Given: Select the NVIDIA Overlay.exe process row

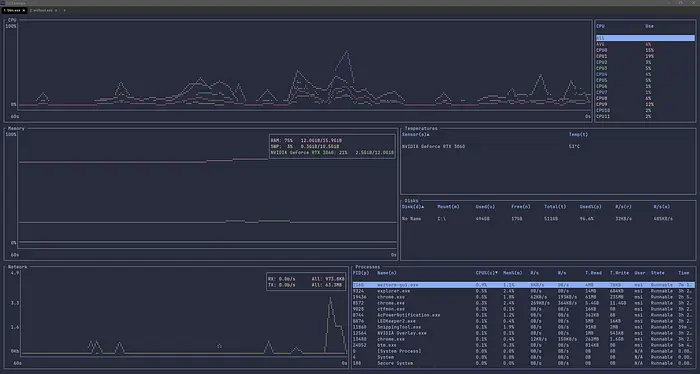Looking at the screenshot, I should pos(523,333).
